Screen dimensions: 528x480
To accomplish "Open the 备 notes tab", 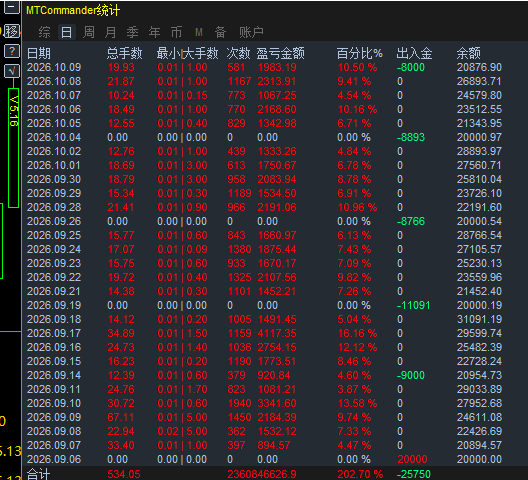I will [220, 32].
